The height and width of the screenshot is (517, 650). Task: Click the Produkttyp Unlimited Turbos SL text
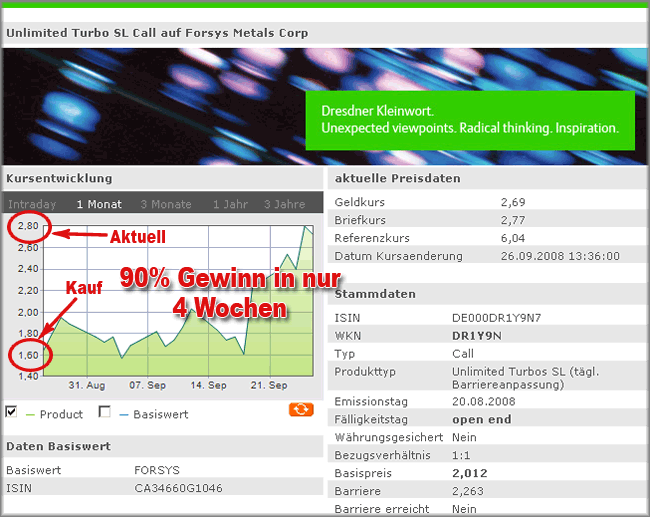tap(525, 378)
